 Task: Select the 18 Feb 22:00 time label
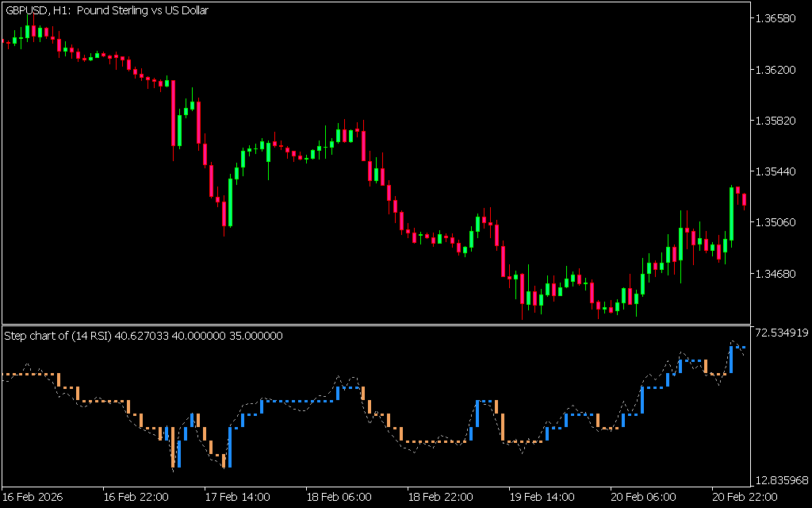pyautogui.click(x=440, y=498)
